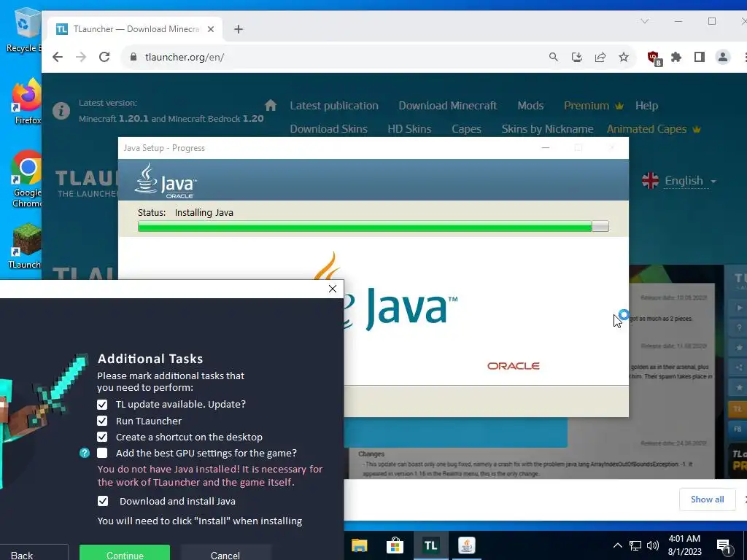Open search magnifier icon in address bar
The height and width of the screenshot is (560, 747).
553,57
